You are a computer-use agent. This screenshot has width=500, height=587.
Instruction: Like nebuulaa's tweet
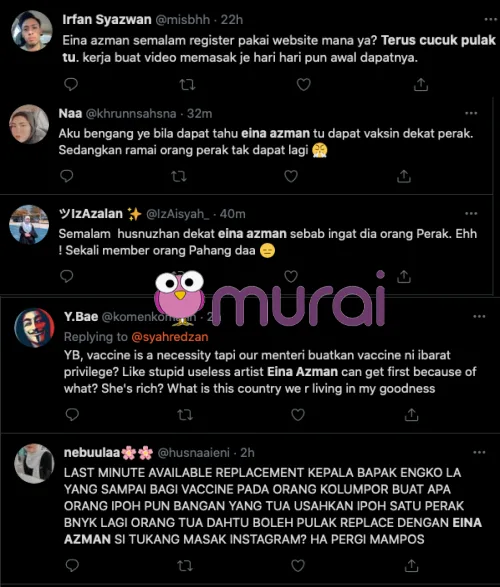click(x=298, y=565)
